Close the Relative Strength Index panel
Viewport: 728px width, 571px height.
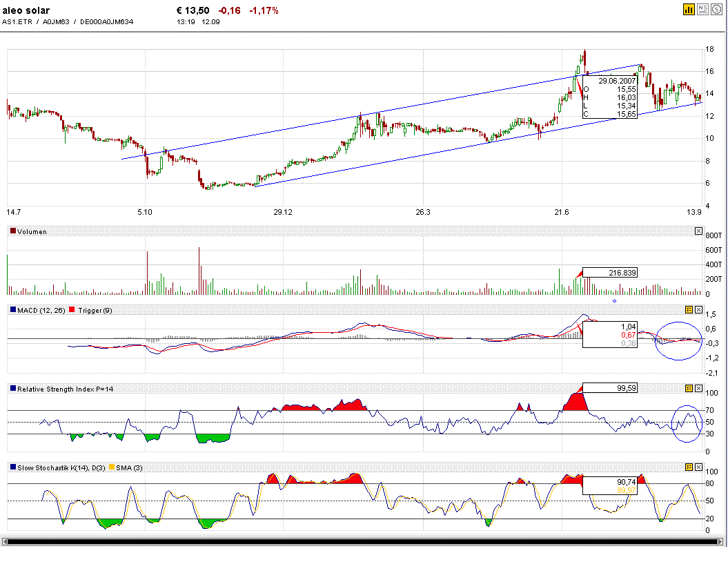click(x=698, y=389)
